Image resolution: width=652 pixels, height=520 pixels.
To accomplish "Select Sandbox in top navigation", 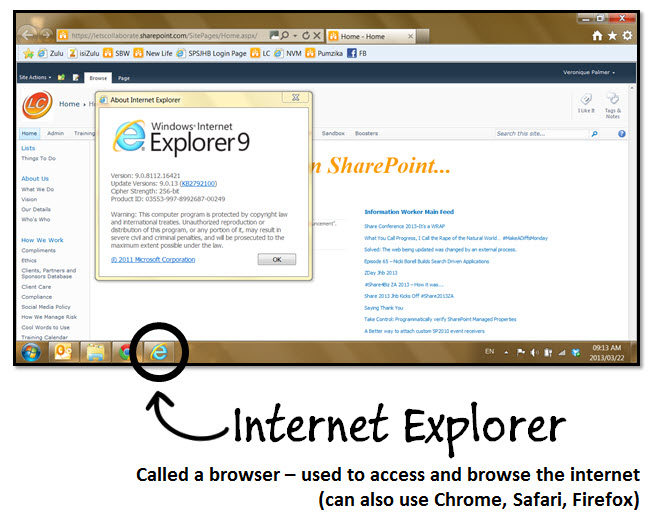I will (x=333, y=133).
